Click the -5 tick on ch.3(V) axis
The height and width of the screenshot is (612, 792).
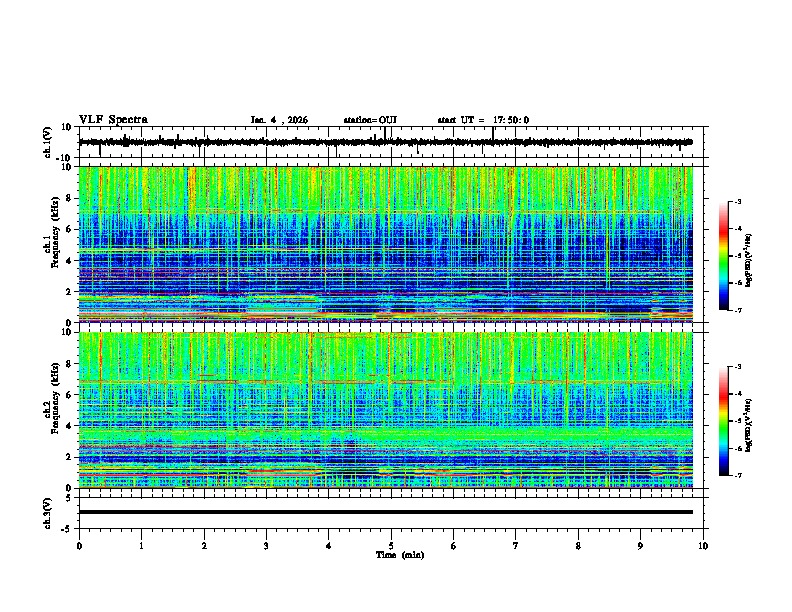67,529
